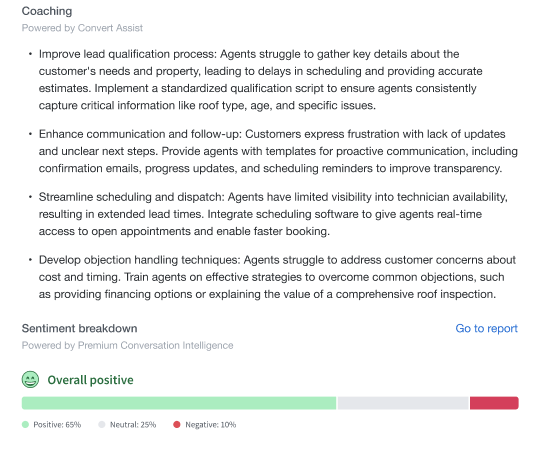Click the gray Neutral legend dot
Viewport: 543px width, 455px height.
101,425
